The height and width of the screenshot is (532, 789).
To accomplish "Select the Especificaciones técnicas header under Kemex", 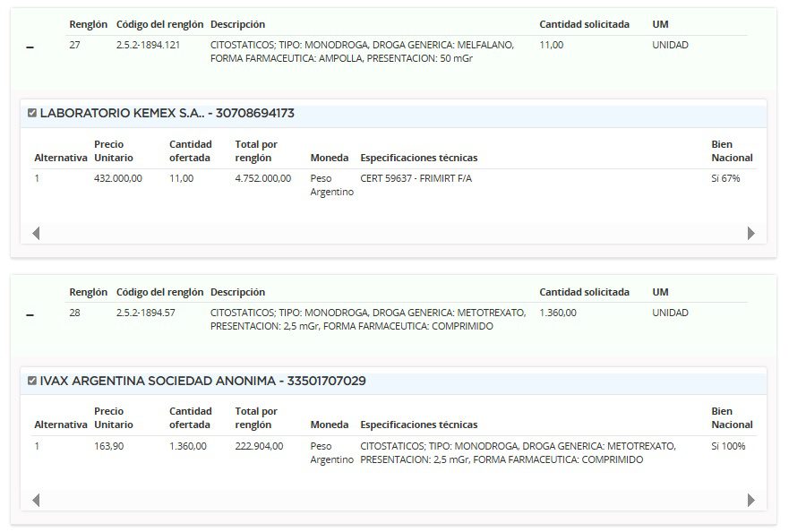I will [418, 158].
